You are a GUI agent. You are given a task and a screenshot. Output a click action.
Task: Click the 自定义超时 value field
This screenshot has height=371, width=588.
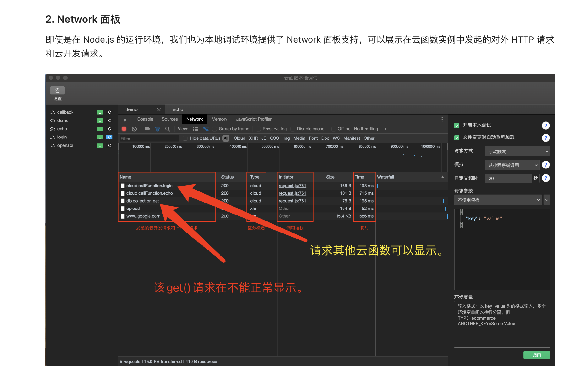(508, 178)
